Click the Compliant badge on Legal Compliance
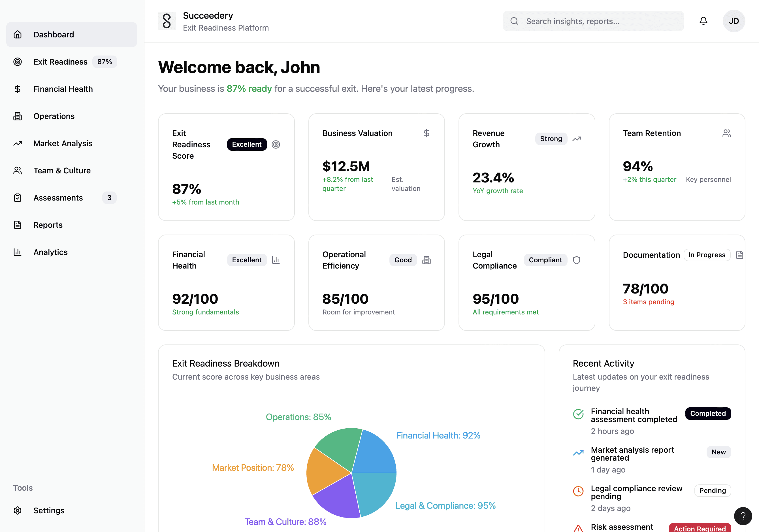 tap(545, 260)
